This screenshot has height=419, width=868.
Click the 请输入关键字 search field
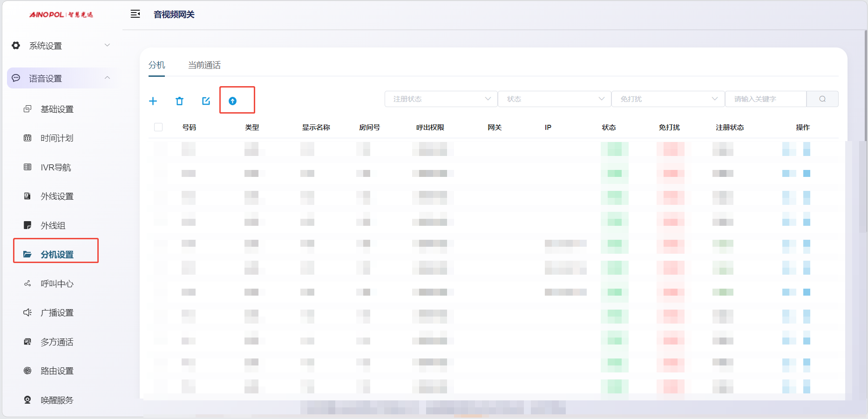pyautogui.click(x=766, y=99)
